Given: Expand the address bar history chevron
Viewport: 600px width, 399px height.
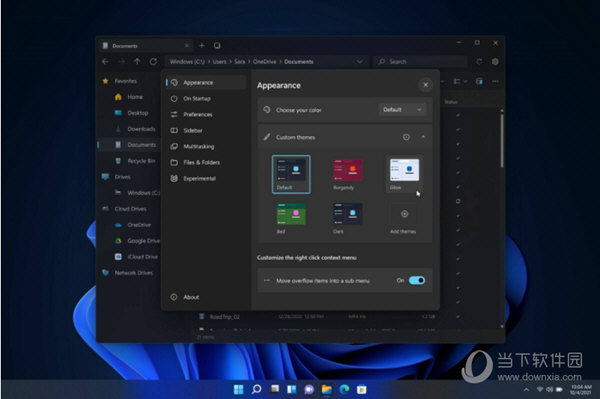Looking at the screenshot, I should [359, 62].
